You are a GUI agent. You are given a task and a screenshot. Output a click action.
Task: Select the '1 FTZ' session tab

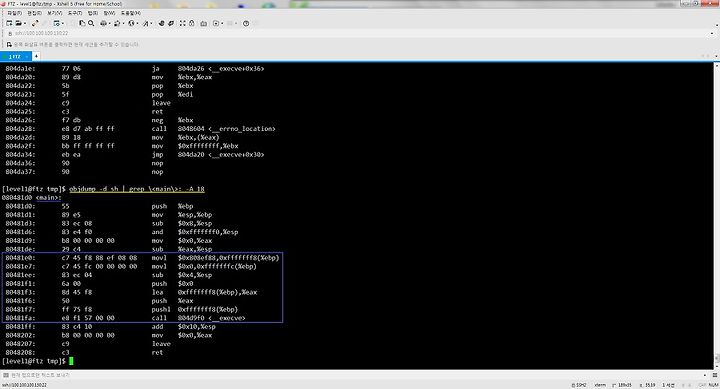tap(15, 56)
